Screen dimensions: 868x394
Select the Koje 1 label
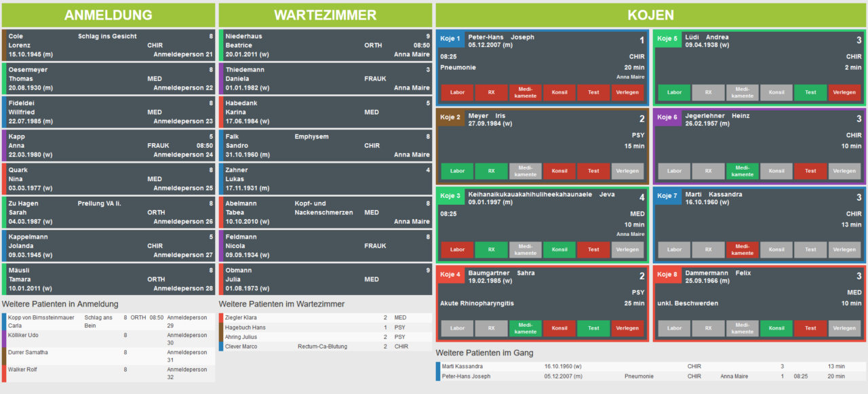tap(450, 39)
